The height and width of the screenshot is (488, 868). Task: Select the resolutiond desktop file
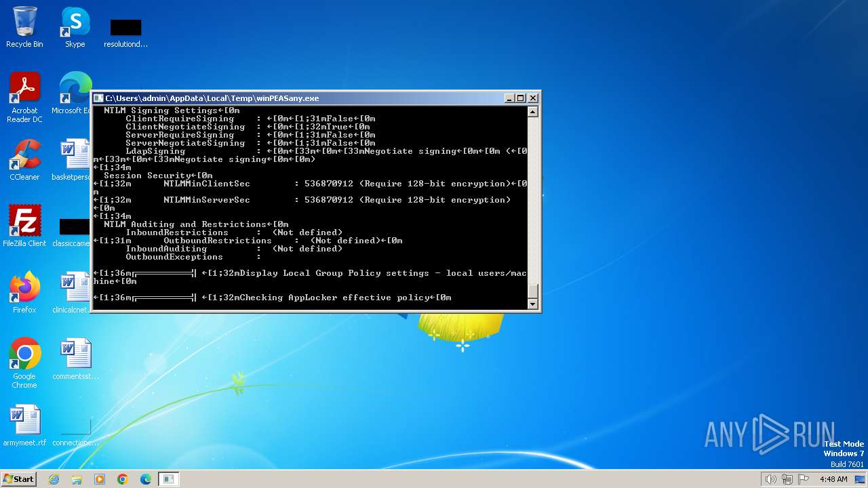pyautogui.click(x=125, y=33)
